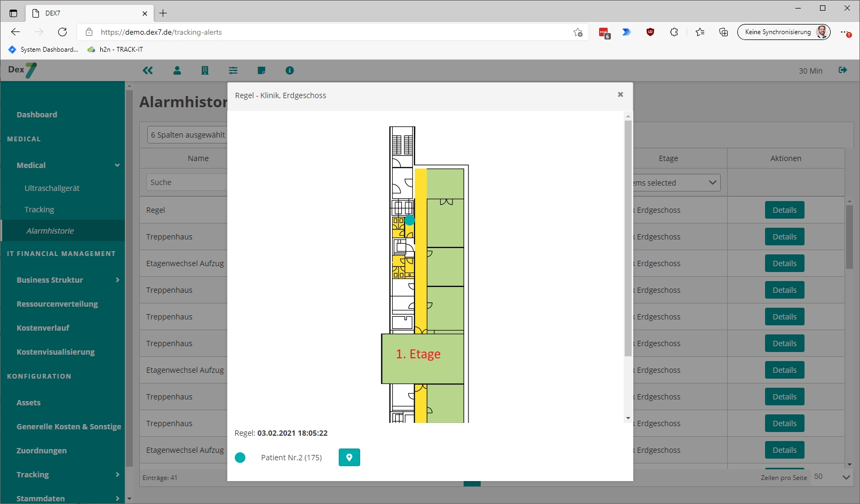Click the browser address bar

coord(333,32)
